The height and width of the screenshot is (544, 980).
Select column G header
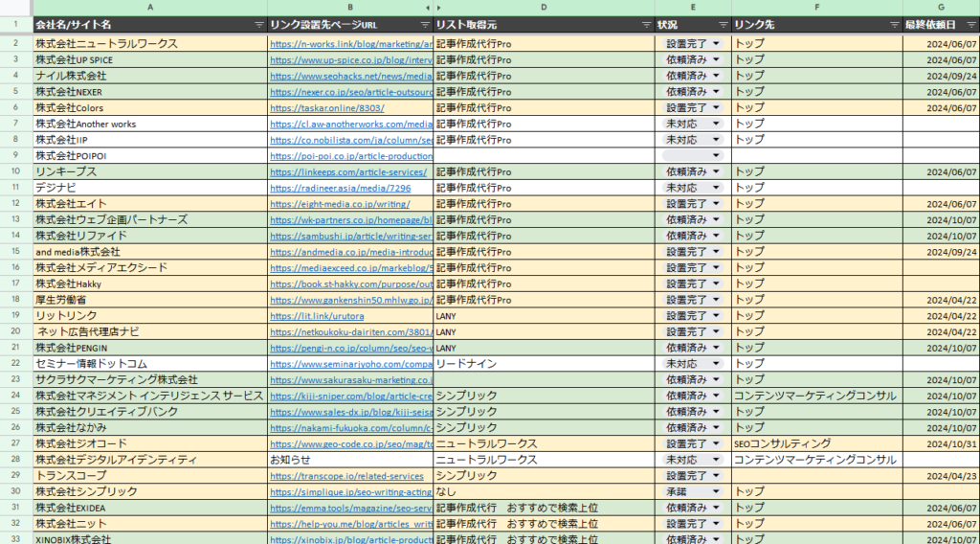pos(942,8)
